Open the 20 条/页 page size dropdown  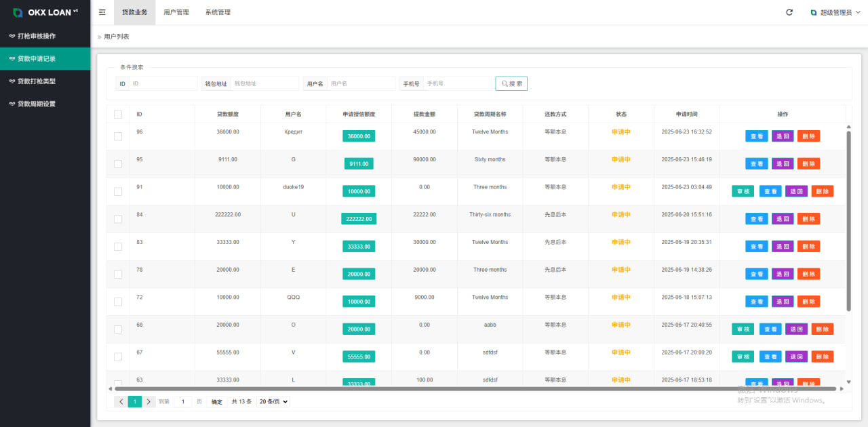click(273, 401)
